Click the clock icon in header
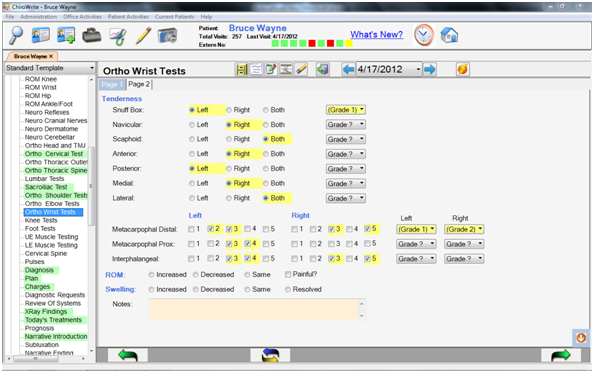The width and height of the screenshot is (594, 373). pyautogui.click(x=424, y=35)
